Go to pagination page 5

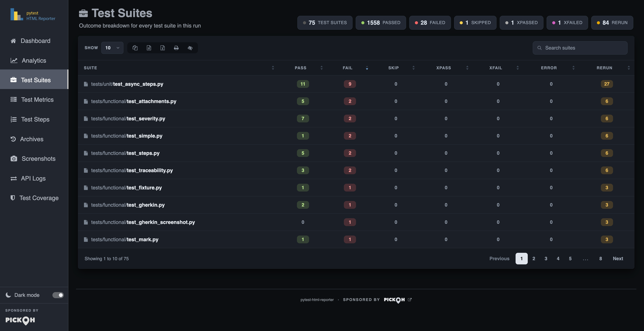(x=570, y=258)
